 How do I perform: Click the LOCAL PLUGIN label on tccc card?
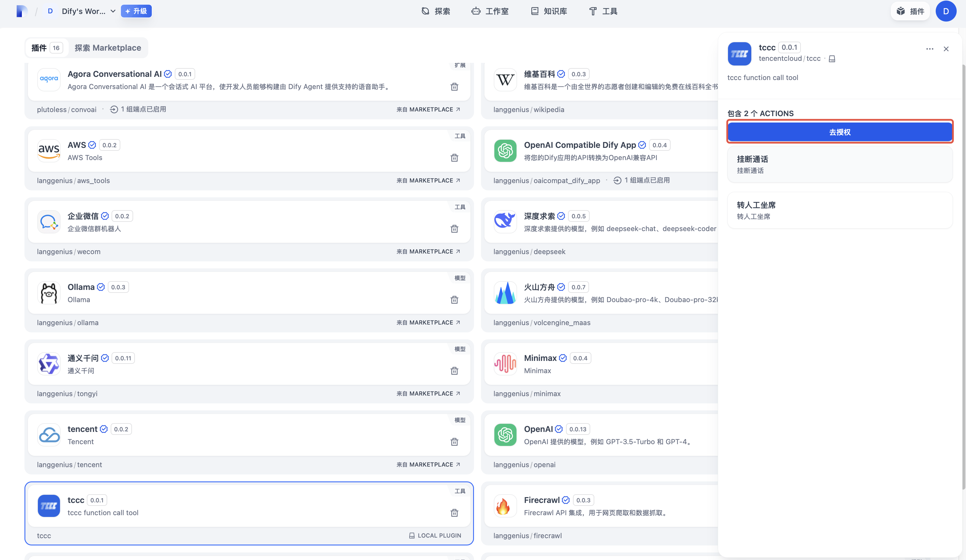pos(435,536)
